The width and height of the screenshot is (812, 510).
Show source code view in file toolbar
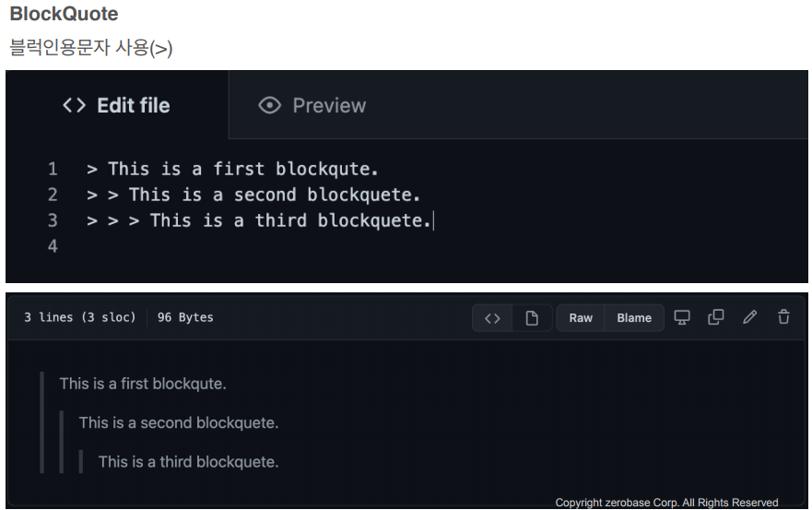492,318
